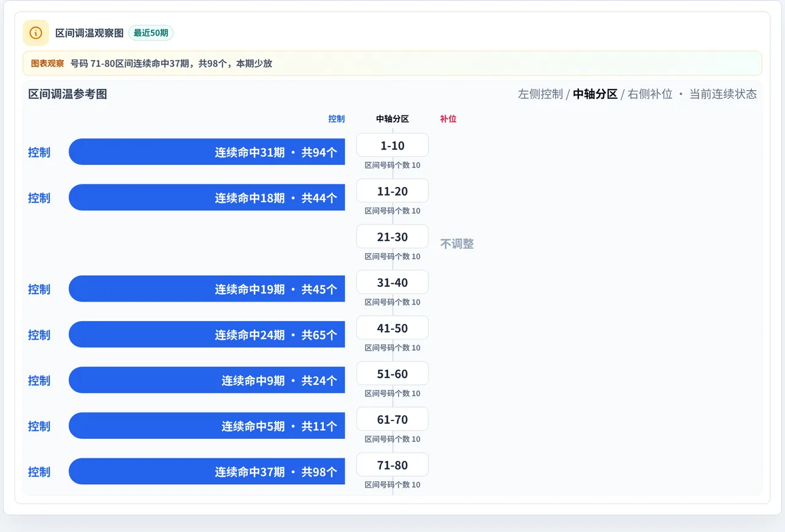Click the 连续命中19期 共45个 bar
The image size is (785, 532).
tap(207, 289)
